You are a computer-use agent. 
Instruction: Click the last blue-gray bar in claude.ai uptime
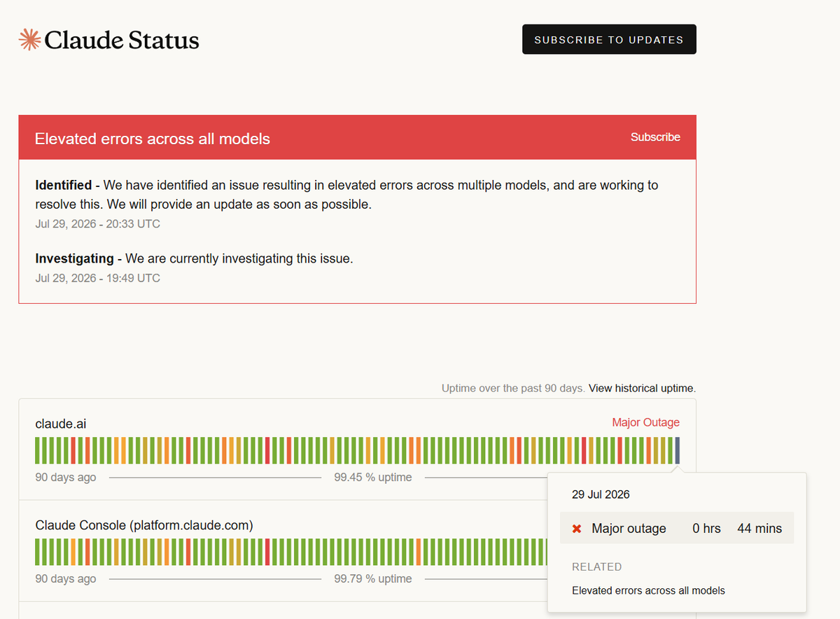(677, 450)
